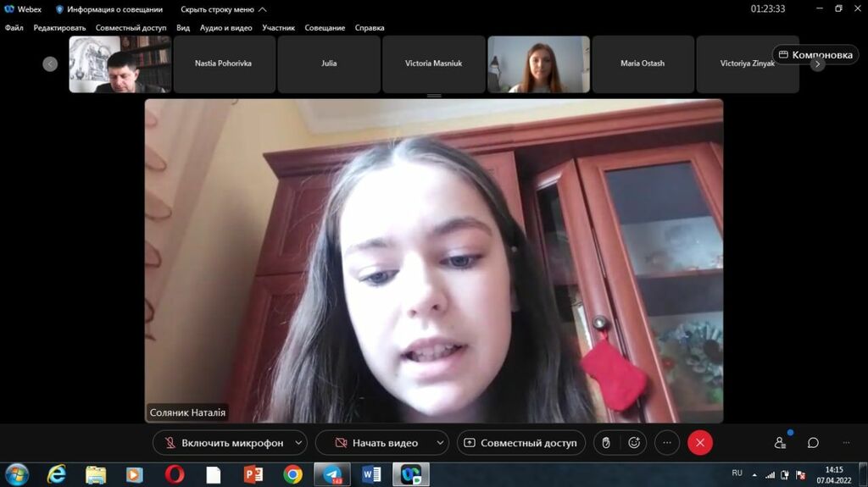Screen dimensions: 868x487
Task: Open Информация о совещании
Action: [109, 9]
